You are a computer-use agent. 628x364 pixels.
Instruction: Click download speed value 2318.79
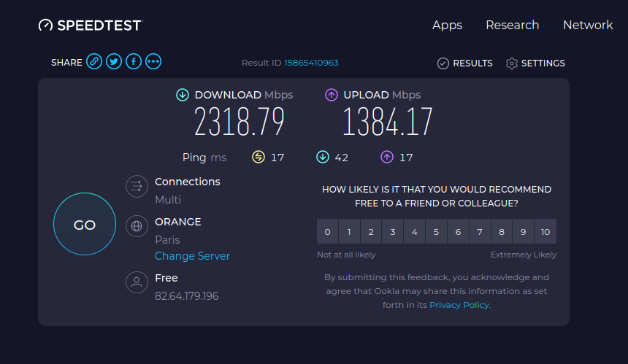pyautogui.click(x=239, y=122)
